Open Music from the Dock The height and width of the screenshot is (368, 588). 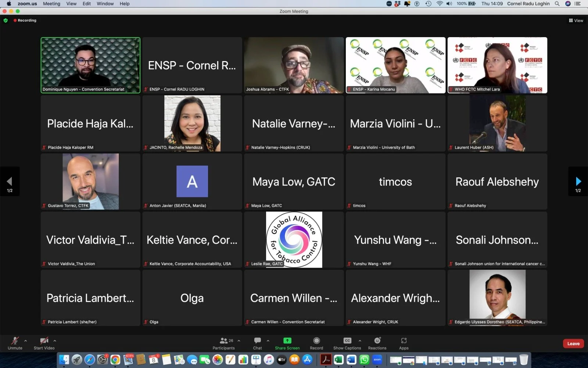click(269, 360)
